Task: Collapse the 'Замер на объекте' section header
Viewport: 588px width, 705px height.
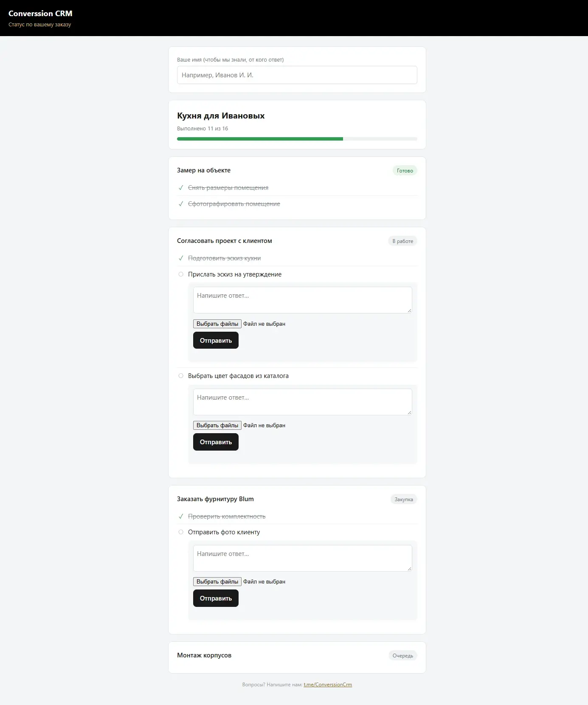Action: [x=297, y=170]
